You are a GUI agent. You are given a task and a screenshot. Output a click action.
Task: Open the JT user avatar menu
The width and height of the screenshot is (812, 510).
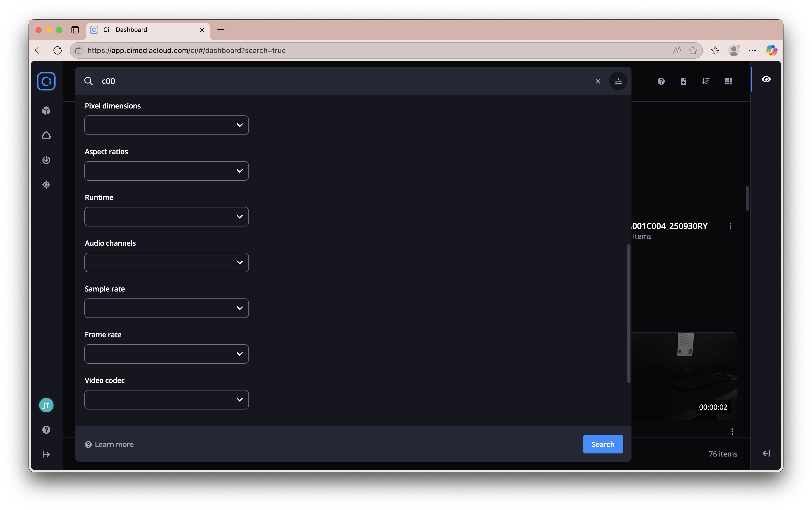click(x=46, y=405)
